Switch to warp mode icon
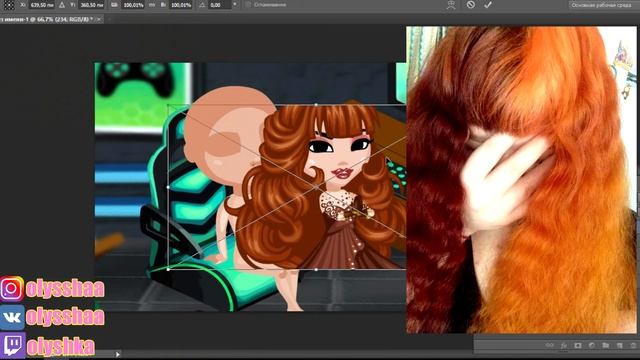The image size is (640, 360). pos(451,5)
